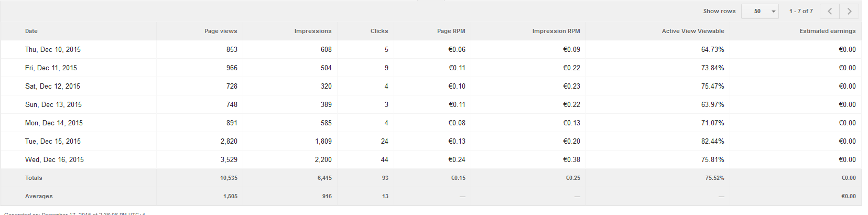The image size is (868, 215).
Task: Sort by Estimated earnings header
Action: [x=828, y=31]
